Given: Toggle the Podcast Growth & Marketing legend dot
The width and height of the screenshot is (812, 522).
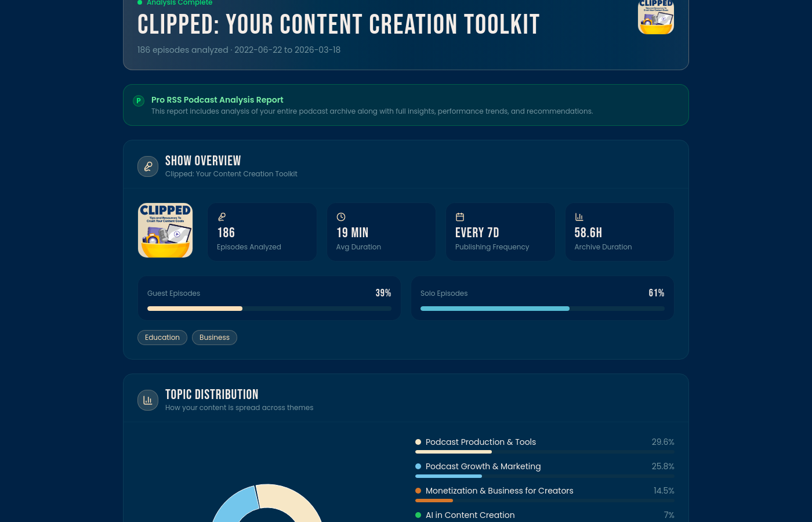Looking at the screenshot, I should 418,466.
